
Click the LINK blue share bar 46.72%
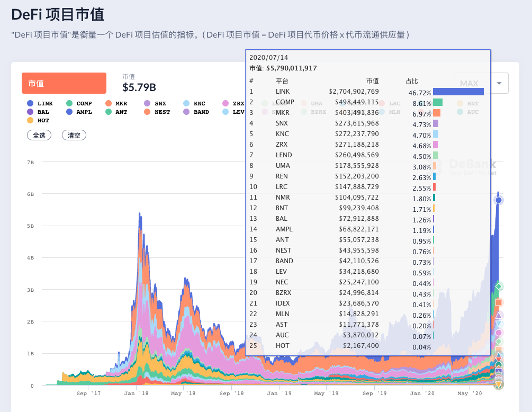click(x=458, y=92)
